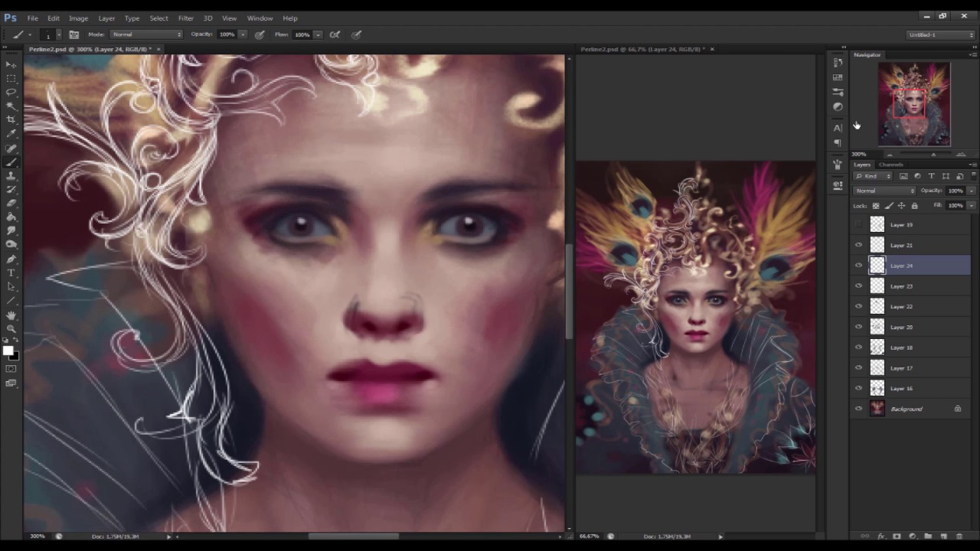Viewport: 980px width, 551px height.
Task: Open the Character panel icon
Action: coord(838,128)
